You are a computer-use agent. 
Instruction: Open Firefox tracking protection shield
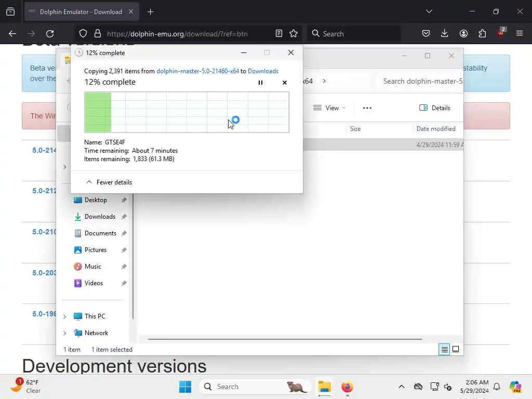(83, 34)
